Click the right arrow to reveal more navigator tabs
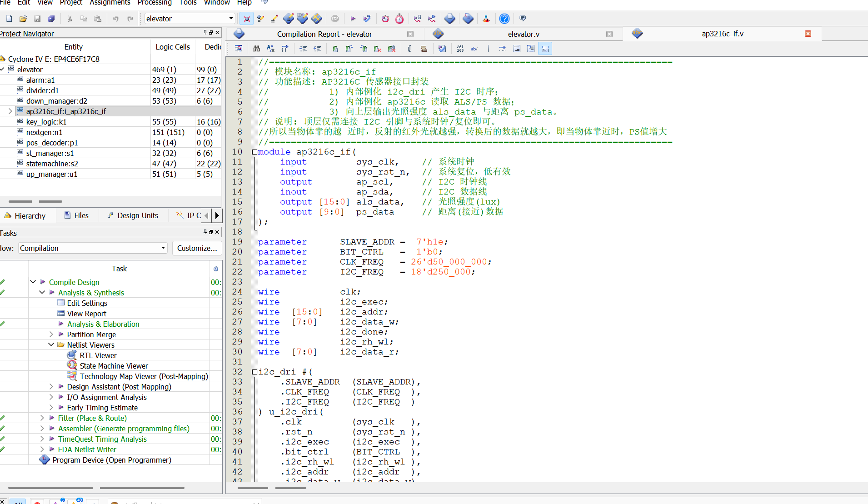 pos(217,215)
